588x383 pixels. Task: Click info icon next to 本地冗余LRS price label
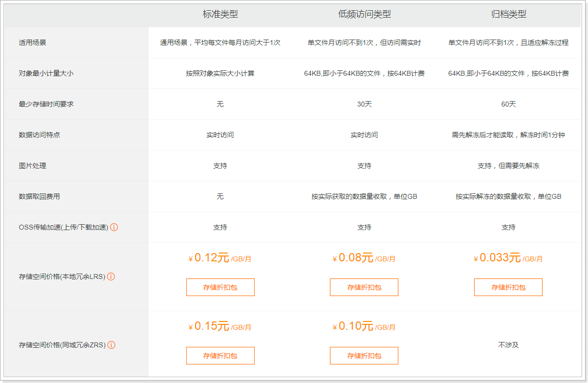111,277
